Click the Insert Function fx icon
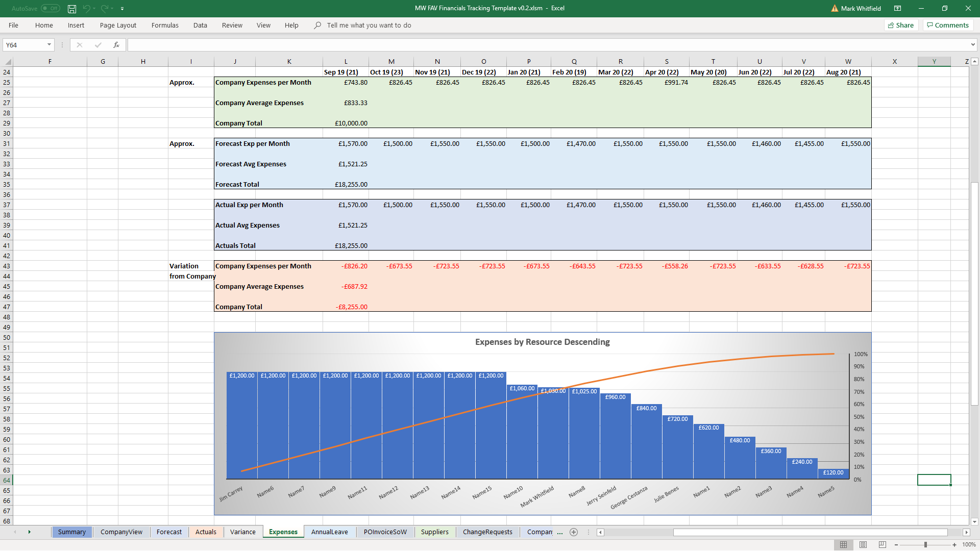This screenshot has width=980, height=551. 116,45
